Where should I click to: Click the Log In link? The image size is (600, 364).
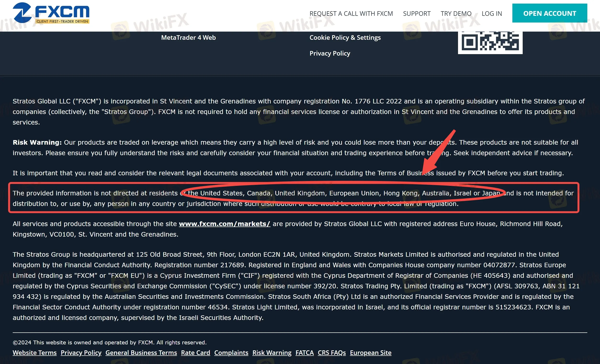(492, 14)
